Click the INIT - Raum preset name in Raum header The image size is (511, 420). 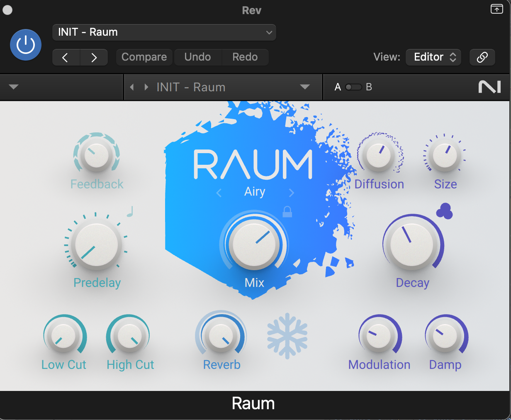tap(191, 87)
